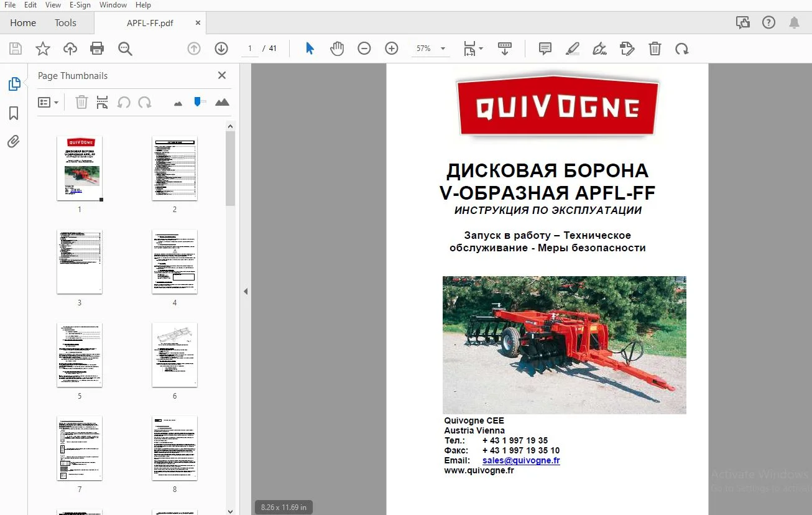Switch to the Home tab

click(x=23, y=23)
